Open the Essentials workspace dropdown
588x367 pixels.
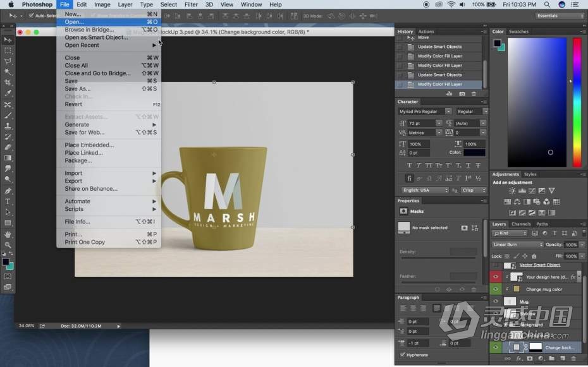click(x=560, y=16)
